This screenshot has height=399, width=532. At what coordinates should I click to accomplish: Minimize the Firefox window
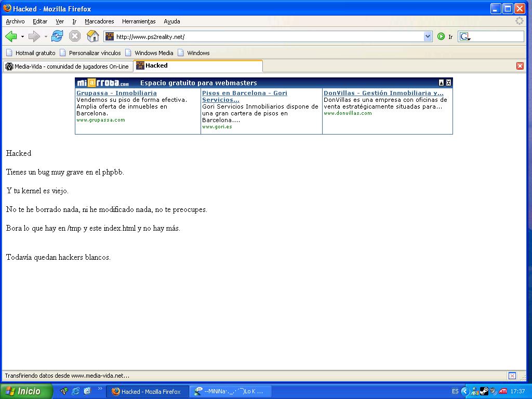point(496,8)
